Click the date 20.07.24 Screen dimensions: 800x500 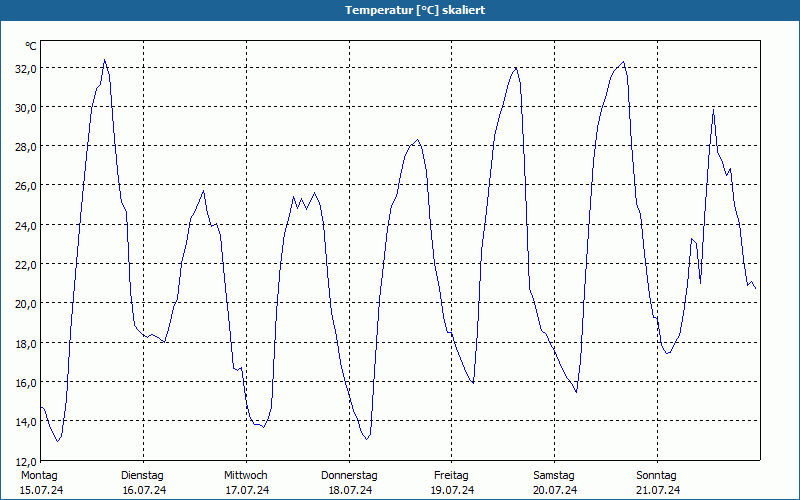pos(555,490)
